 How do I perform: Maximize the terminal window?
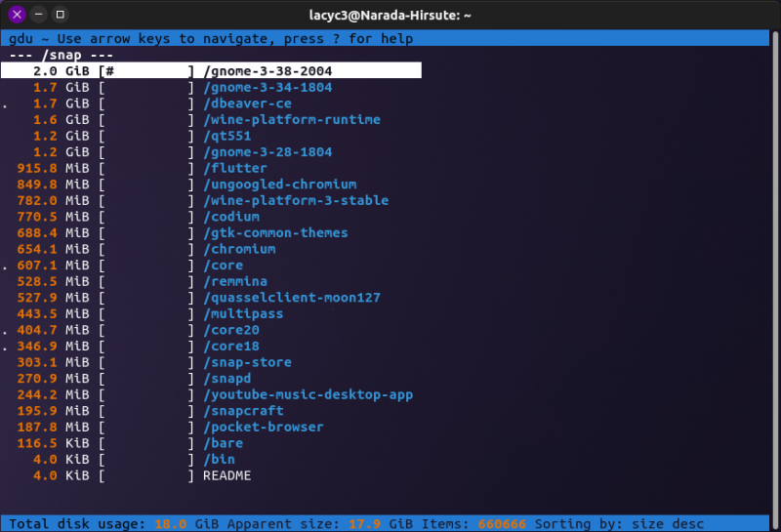tap(61, 15)
